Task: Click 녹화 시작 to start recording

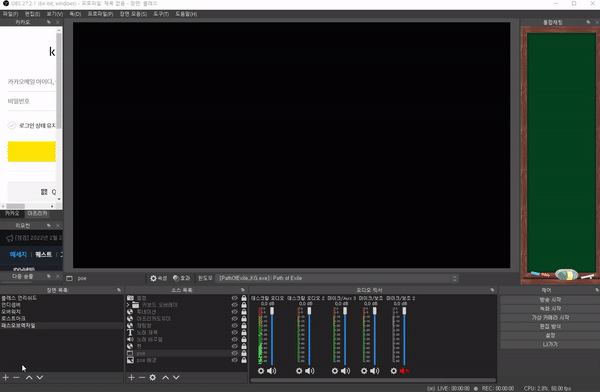Action: [550, 309]
